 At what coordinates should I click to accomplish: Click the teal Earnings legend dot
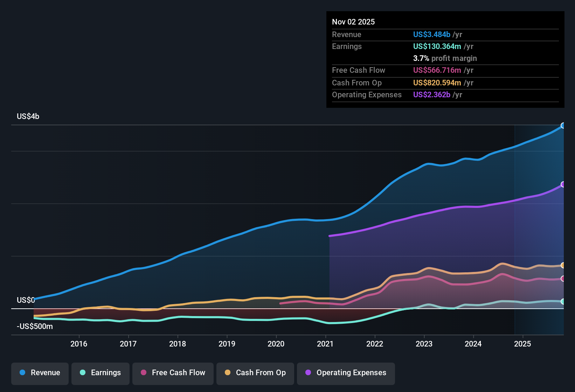point(83,373)
